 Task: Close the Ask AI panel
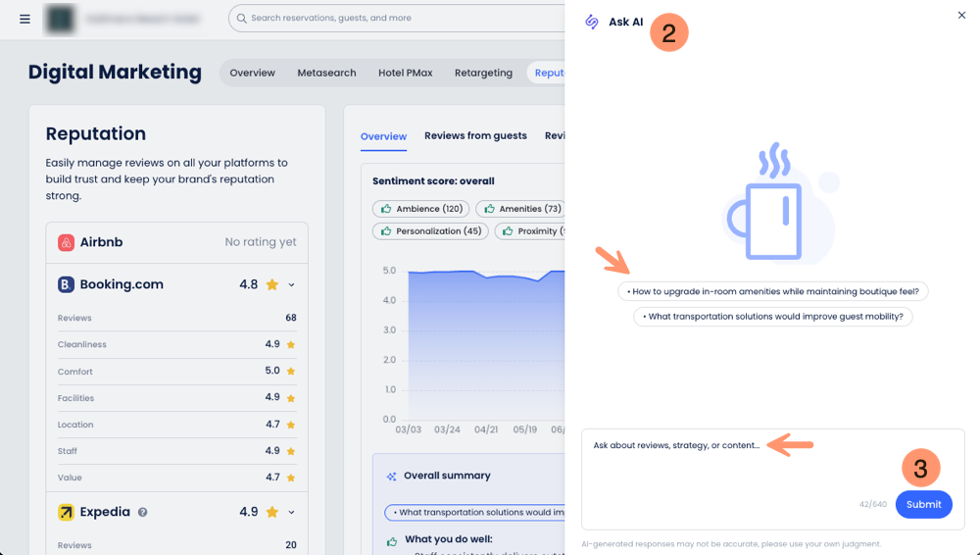click(960, 15)
